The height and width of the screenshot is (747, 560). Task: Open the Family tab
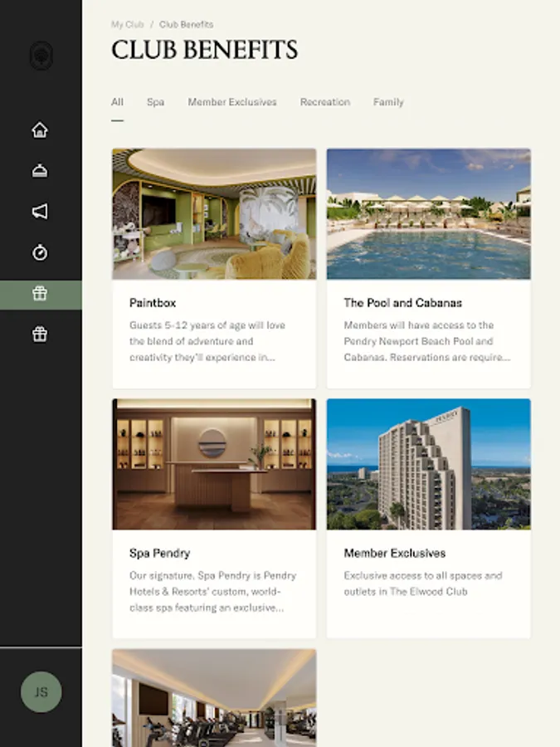pos(388,102)
